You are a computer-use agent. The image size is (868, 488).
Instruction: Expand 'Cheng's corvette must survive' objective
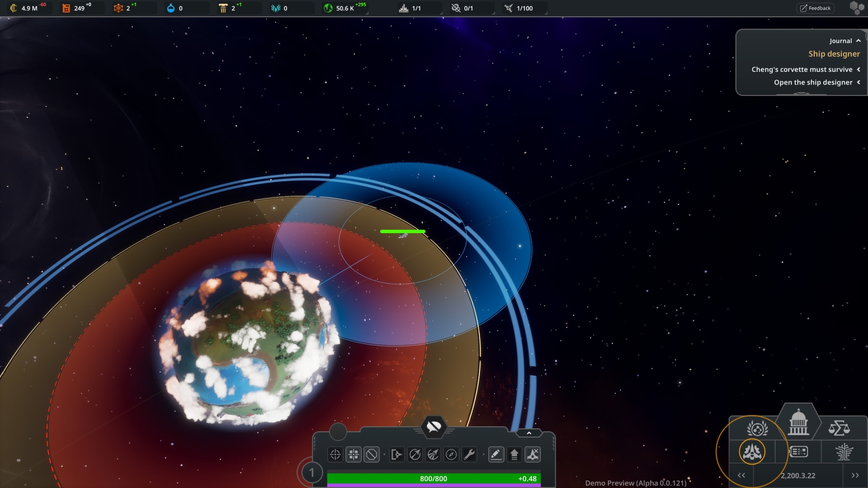tap(858, 70)
